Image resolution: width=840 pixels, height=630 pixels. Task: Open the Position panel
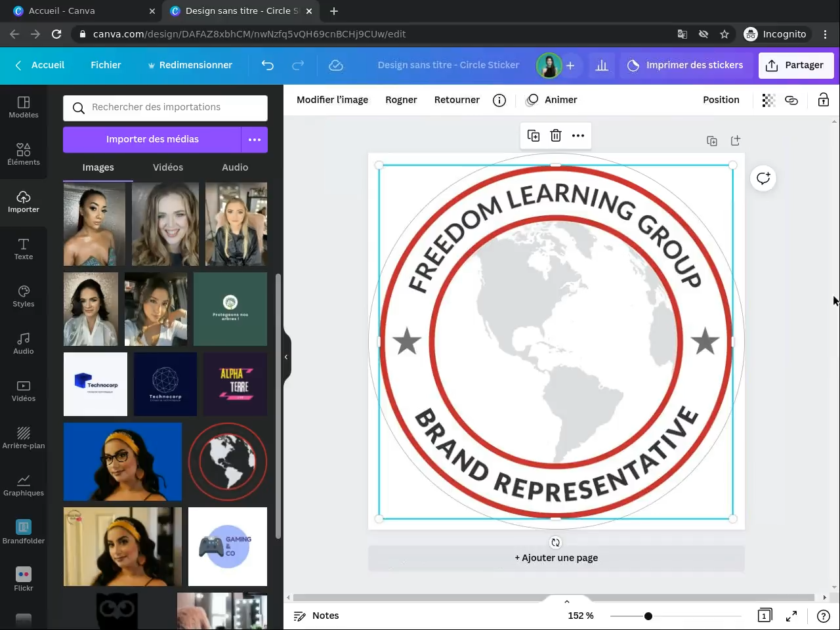(x=721, y=100)
